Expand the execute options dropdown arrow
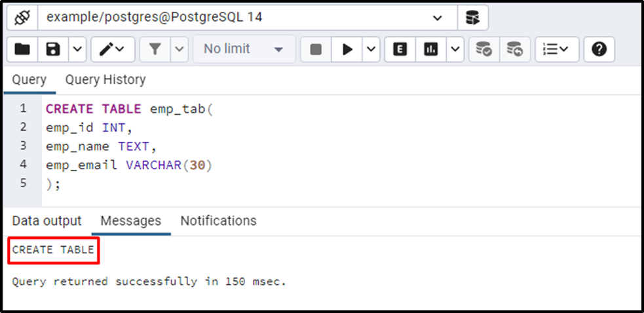The image size is (644, 313). click(371, 49)
